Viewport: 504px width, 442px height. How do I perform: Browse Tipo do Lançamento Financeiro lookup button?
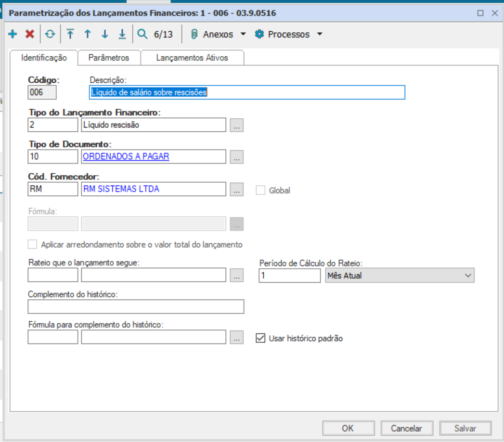pyautogui.click(x=236, y=125)
